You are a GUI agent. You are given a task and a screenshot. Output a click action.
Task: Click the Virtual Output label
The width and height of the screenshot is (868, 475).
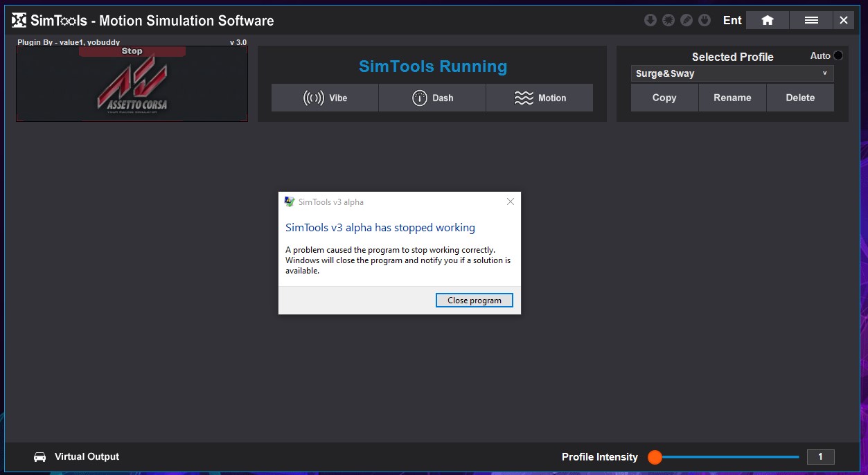(87, 456)
